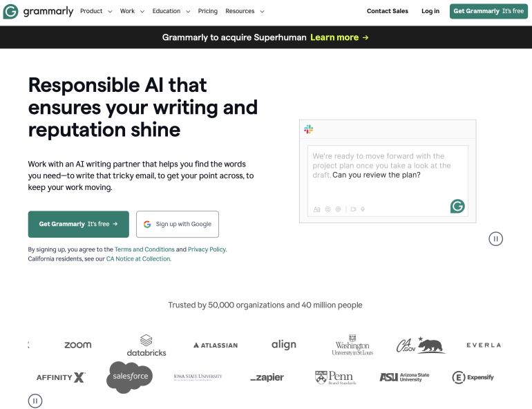This screenshot has height=409, width=532.
Task: Open CA Notice at Collection link
Action: click(138, 259)
